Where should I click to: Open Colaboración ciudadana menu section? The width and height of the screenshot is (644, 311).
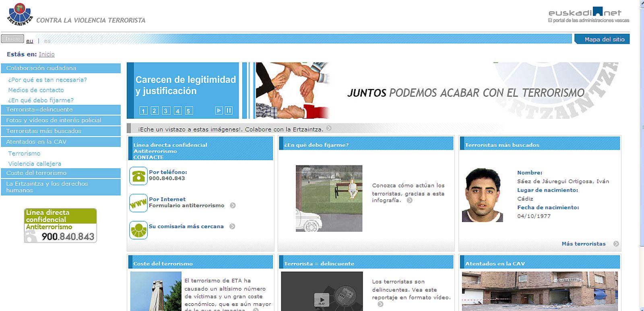click(61, 68)
